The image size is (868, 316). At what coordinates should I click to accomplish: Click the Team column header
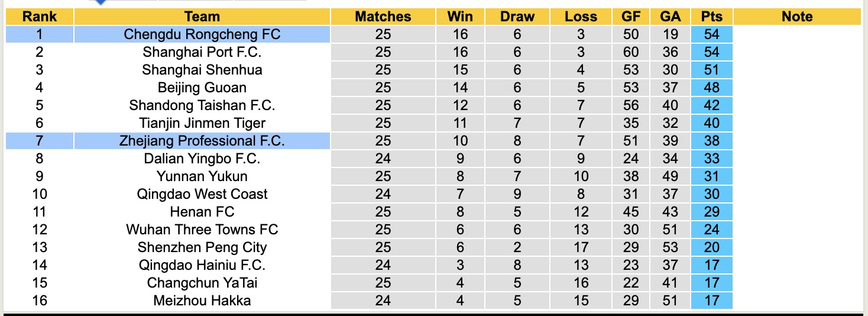[202, 17]
